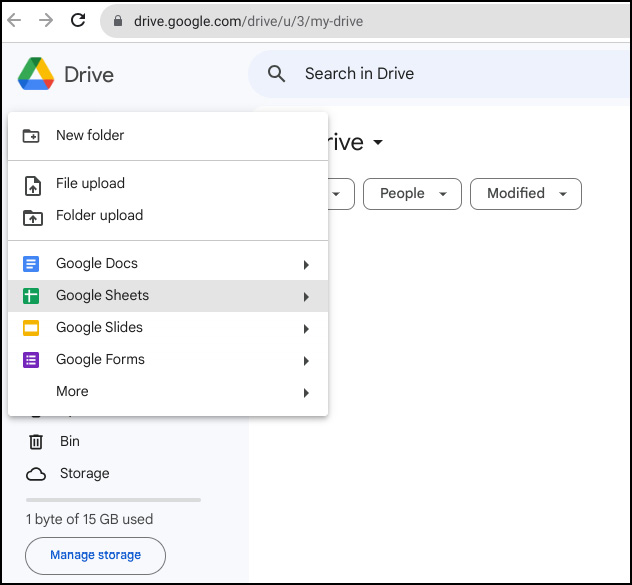Click the Folder upload icon
Image resolution: width=632 pixels, height=585 pixels.
click(x=33, y=218)
